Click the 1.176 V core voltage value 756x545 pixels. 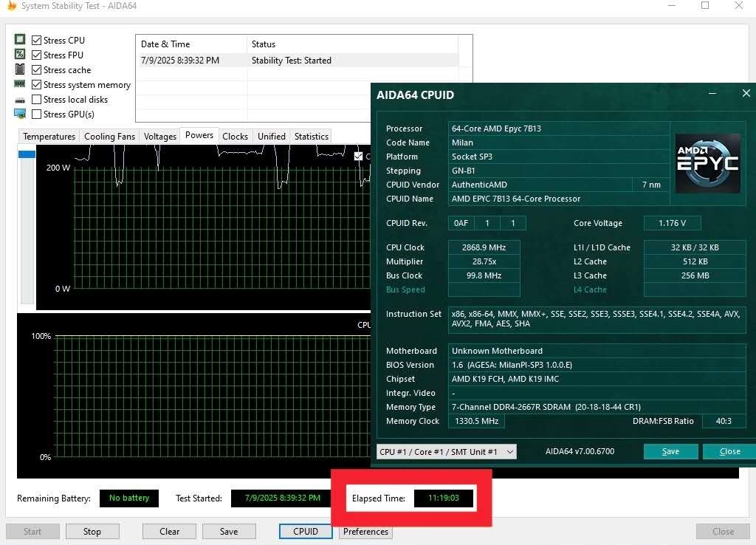(x=672, y=223)
